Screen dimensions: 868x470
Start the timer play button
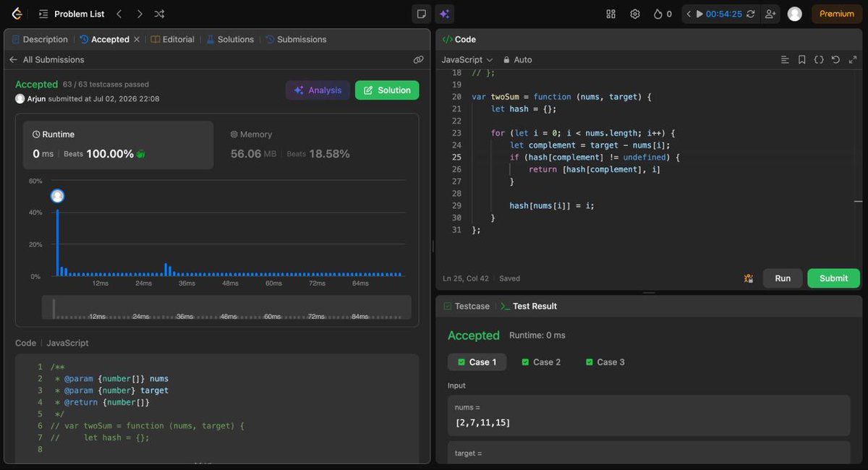point(699,14)
